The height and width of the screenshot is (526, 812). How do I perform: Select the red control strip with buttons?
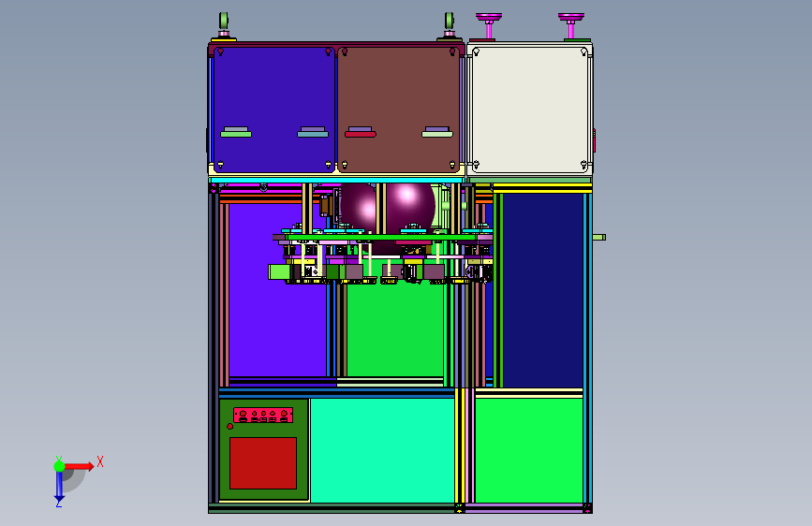263,416
